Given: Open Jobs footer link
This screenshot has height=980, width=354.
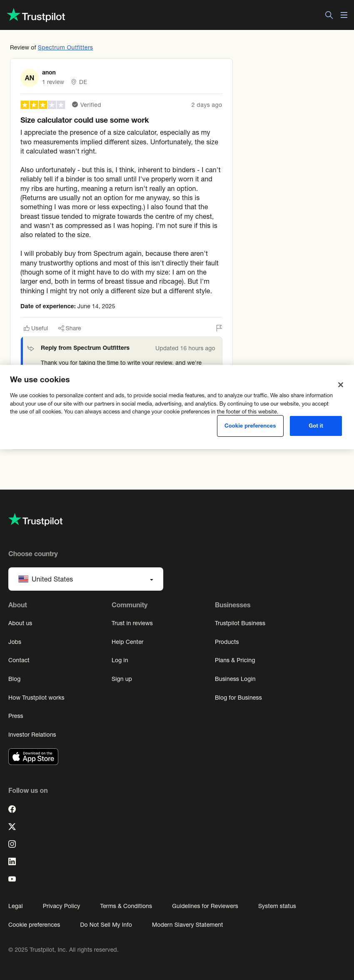Looking at the screenshot, I should (x=15, y=642).
